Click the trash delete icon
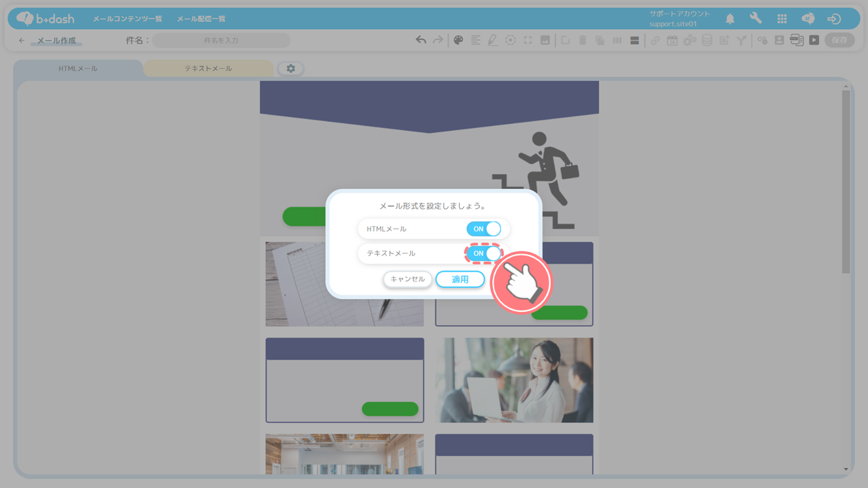The height and width of the screenshot is (488, 868). [x=582, y=40]
